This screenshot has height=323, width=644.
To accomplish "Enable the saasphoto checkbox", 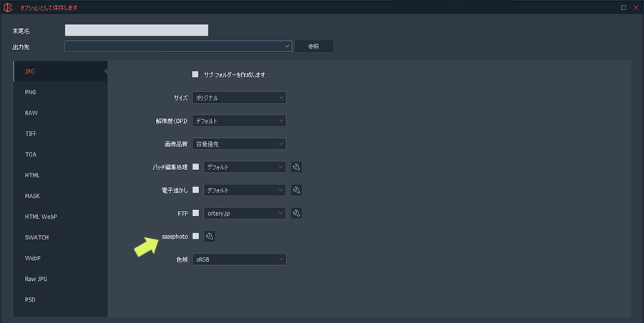I will click(195, 237).
